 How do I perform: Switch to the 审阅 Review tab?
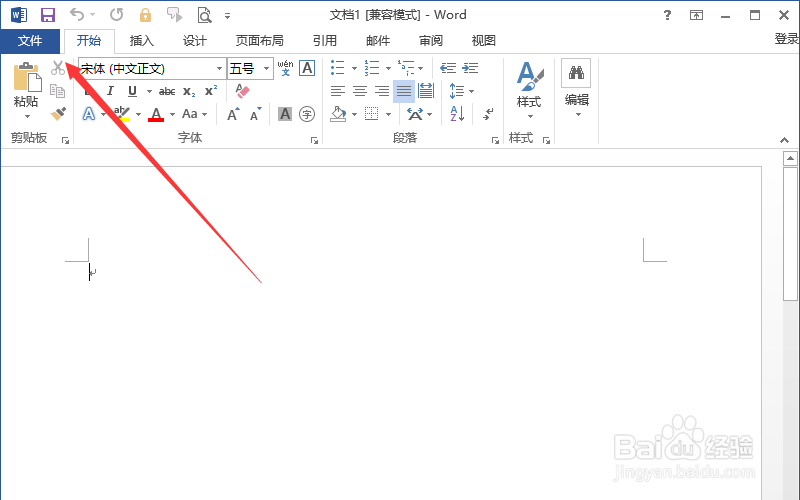click(431, 41)
